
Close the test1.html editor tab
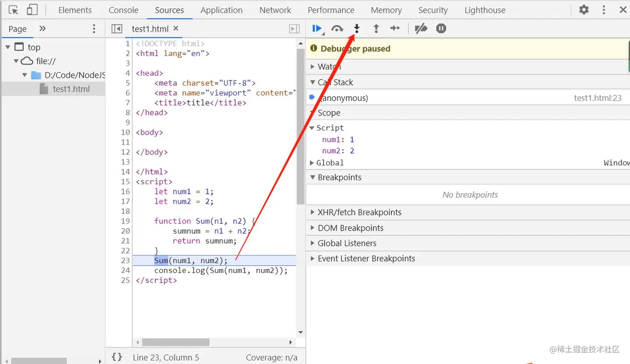pyautogui.click(x=176, y=28)
